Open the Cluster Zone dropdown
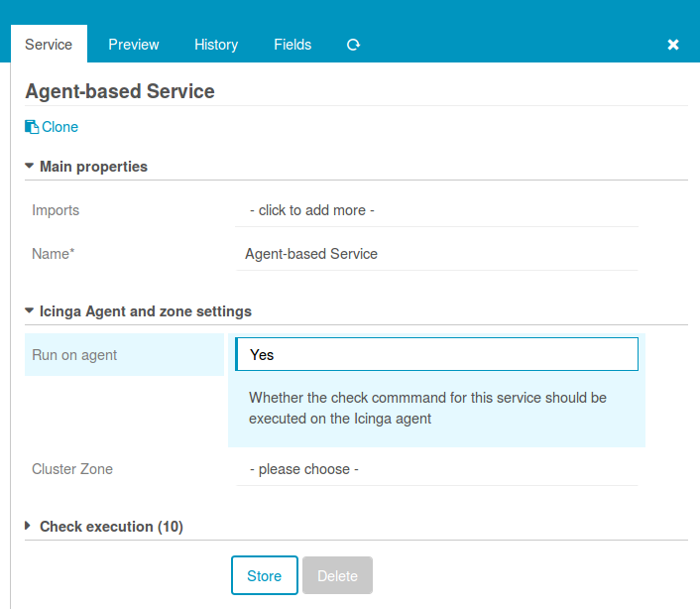 436,469
